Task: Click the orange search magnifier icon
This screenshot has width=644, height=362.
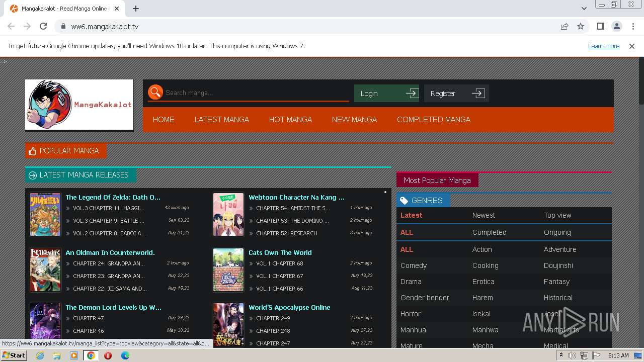Action: (x=155, y=92)
